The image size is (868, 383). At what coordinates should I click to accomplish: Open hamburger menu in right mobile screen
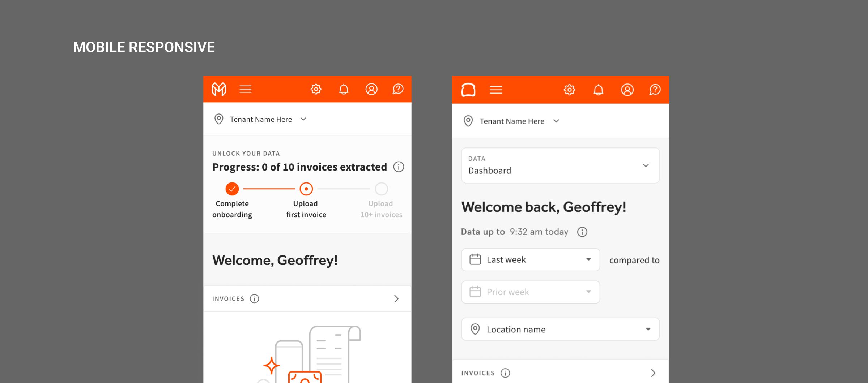pyautogui.click(x=496, y=90)
